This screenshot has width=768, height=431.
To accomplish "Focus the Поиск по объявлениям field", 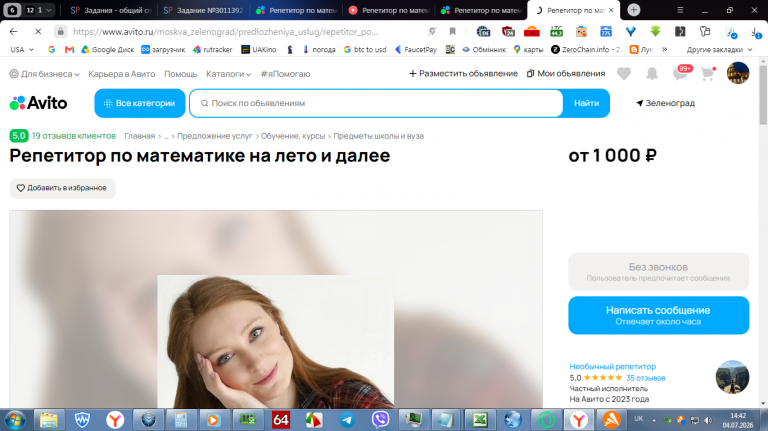I will click(x=376, y=103).
